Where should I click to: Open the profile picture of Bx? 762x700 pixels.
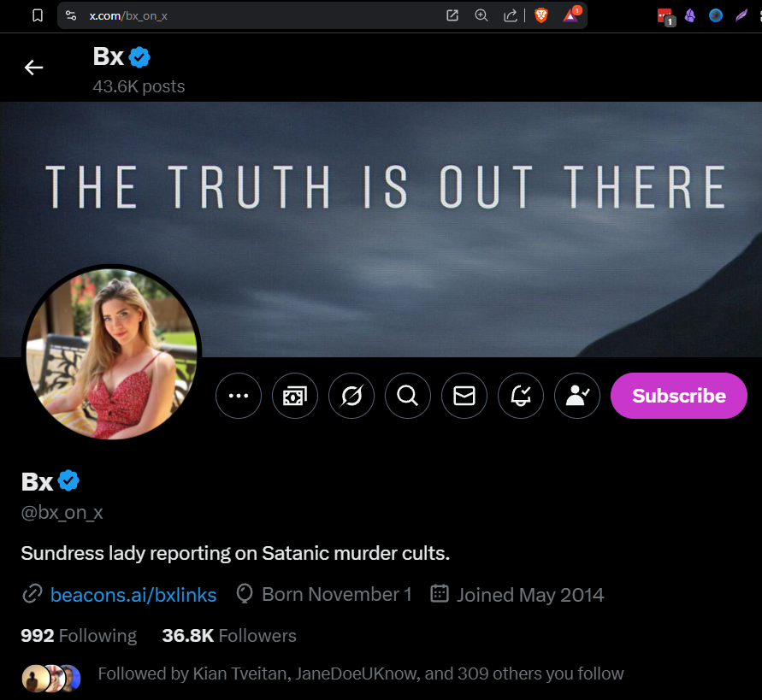[x=111, y=352]
